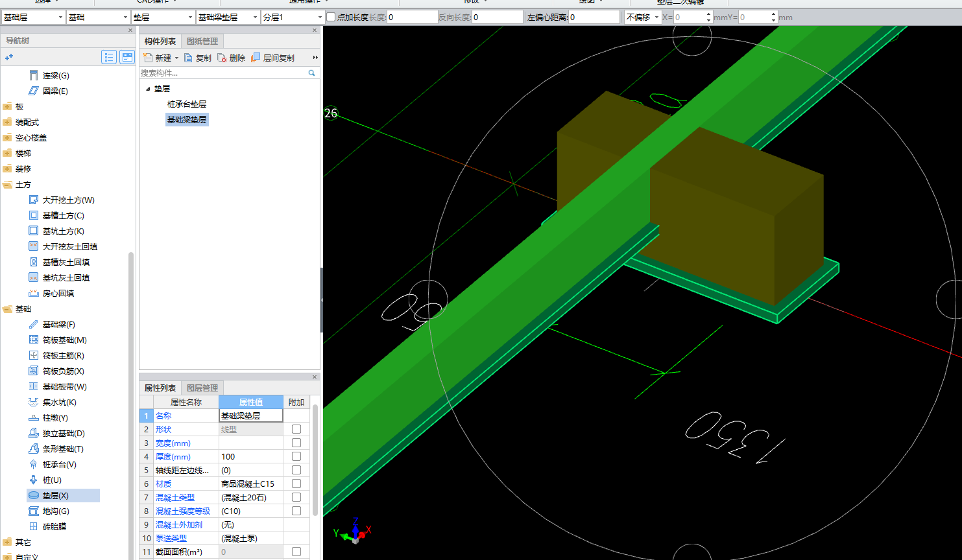
Task: Select 大开挖灰土回填 backfill icon
Action: point(34,247)
